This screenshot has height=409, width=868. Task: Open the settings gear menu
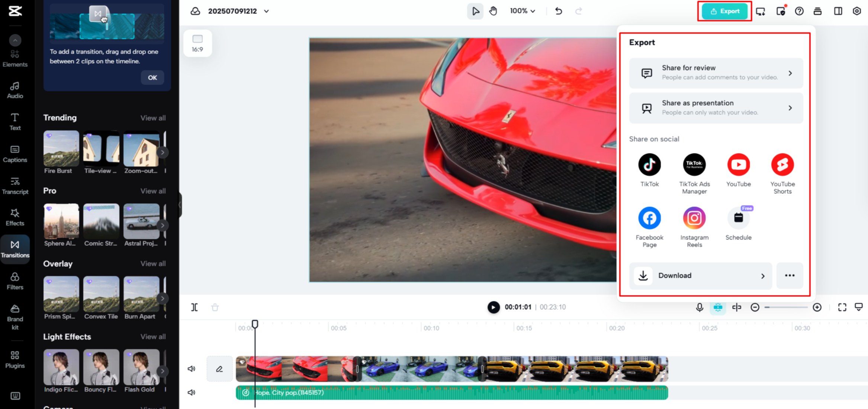pos(856,11)
